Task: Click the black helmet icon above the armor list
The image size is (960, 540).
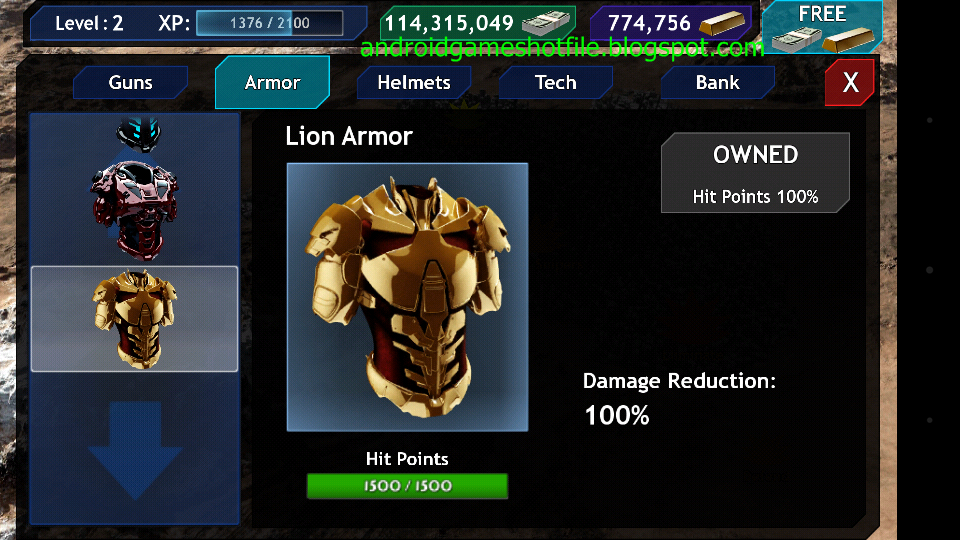Action: (138, 133)
